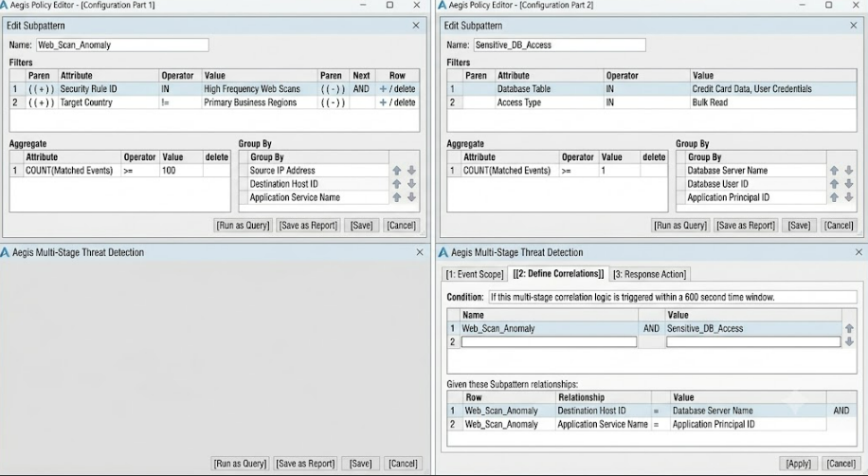Add opening paren on Target Country row
Viewport: 868px width, 476px height.
tap(42, 102)
